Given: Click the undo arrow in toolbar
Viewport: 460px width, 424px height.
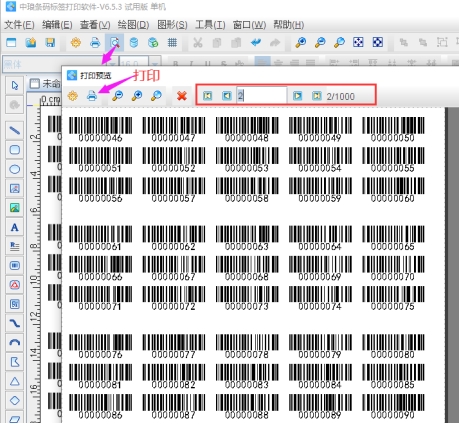Looking at the screenshot, I should click(x=256, y=42).
